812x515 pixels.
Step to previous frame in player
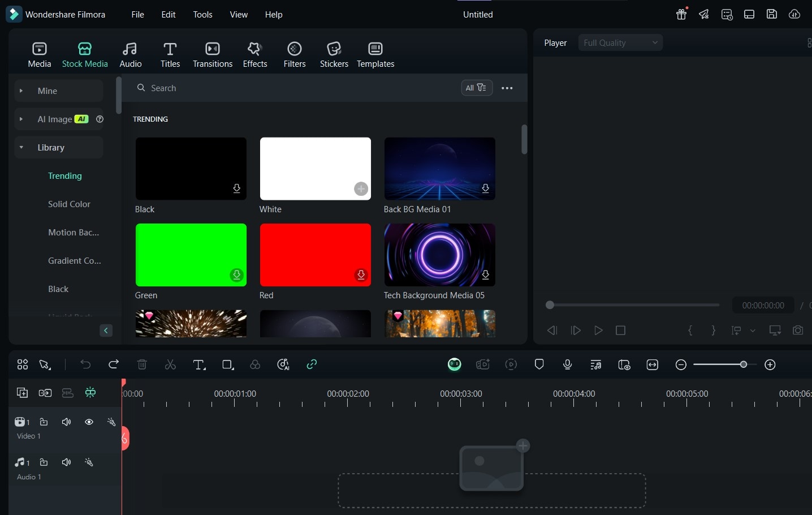point(552,331)
